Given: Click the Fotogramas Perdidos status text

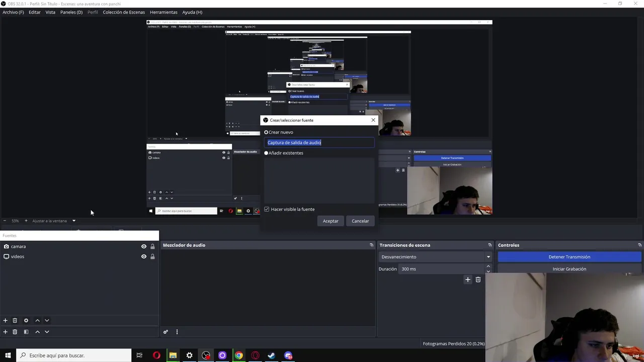Looking at the screenshot, I should 453,344.
